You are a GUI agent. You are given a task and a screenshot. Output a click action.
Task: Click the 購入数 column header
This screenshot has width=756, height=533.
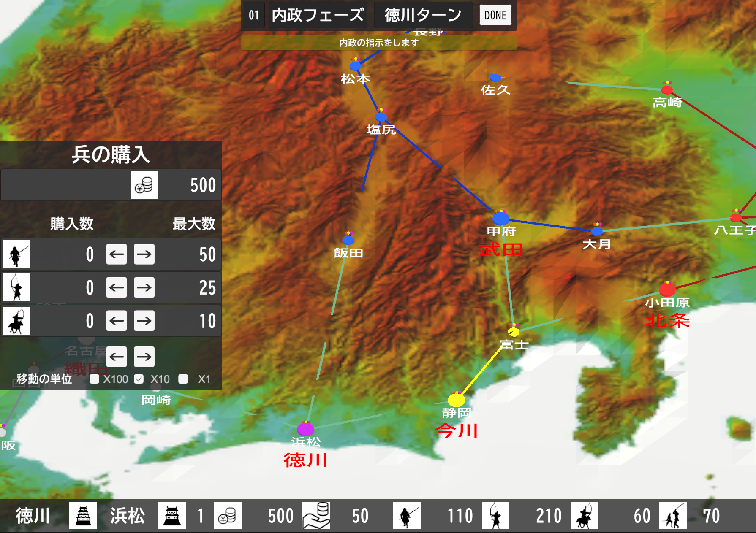[72, 224]
